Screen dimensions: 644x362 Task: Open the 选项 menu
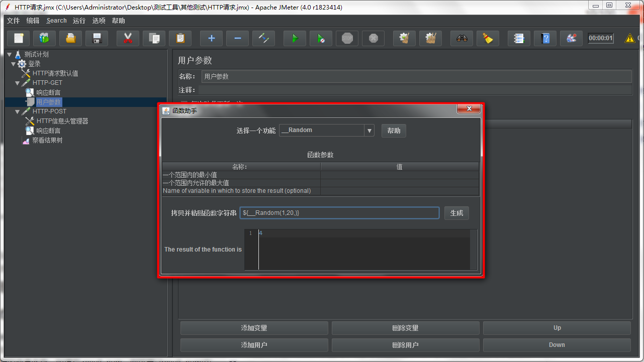(x=99, y=21)
